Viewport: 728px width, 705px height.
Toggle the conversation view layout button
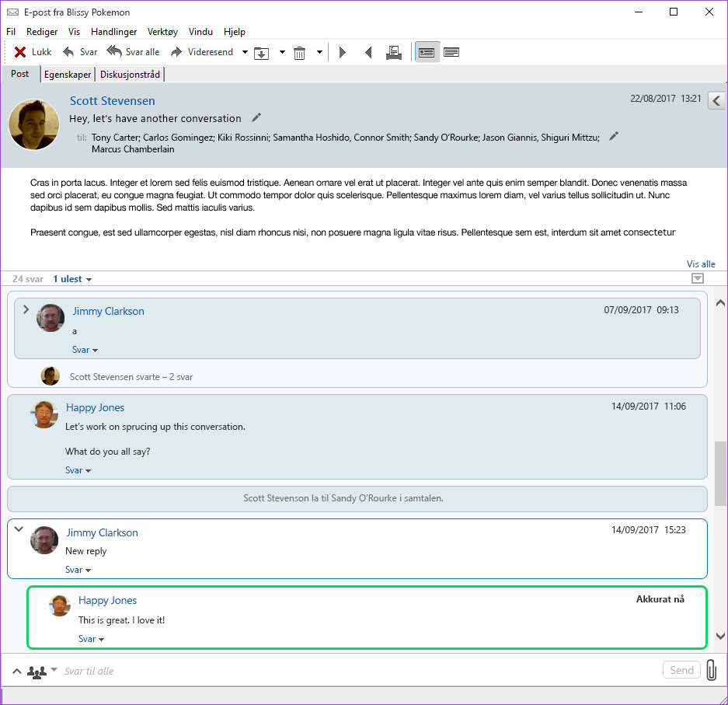[x=427, y=52]
